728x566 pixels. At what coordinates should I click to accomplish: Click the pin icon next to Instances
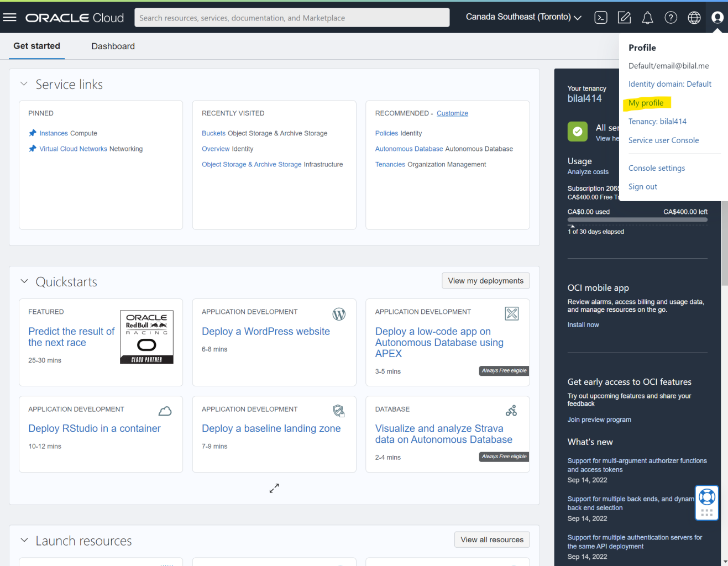[x=33, y=133]
